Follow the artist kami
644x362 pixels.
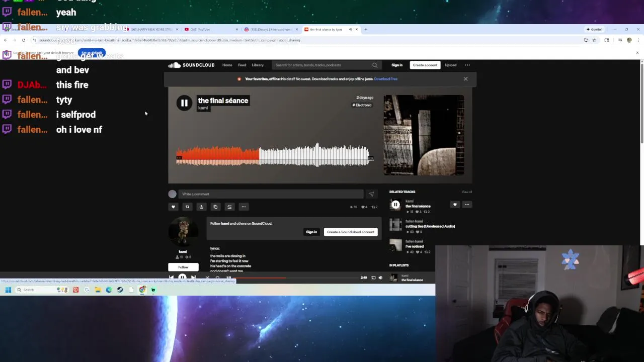pyautogui.click(x=183, y=267)
